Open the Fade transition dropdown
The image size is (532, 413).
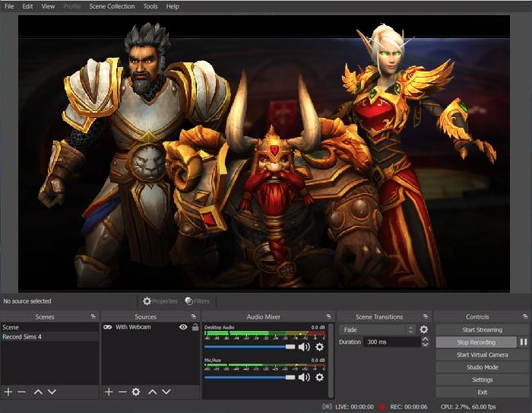[x=377, y=330]
